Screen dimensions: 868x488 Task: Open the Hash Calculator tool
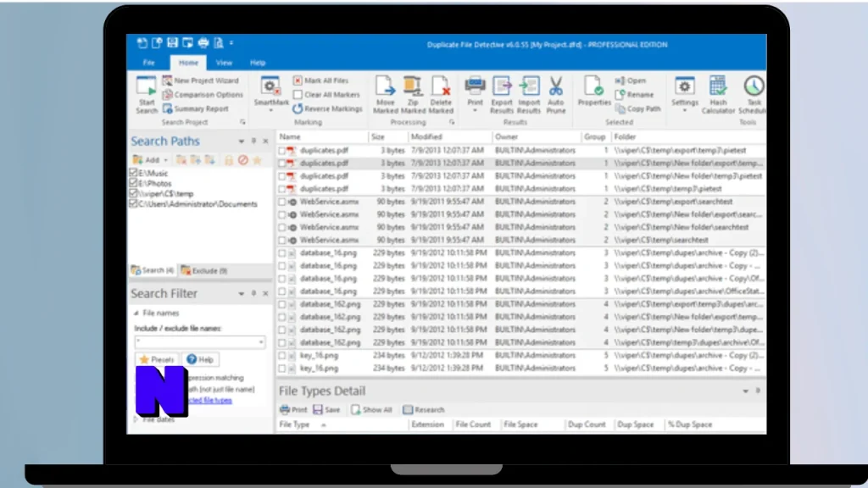(x=718, y=95)
